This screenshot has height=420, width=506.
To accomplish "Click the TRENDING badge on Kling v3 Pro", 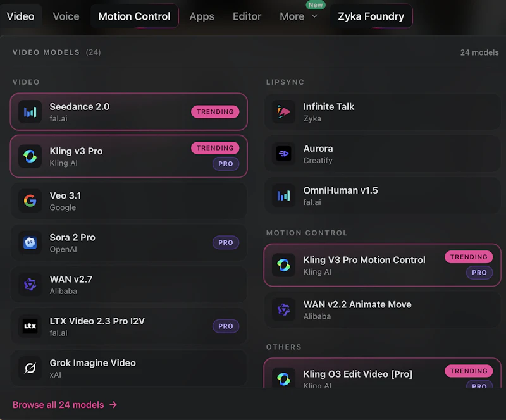I will 215,148.
